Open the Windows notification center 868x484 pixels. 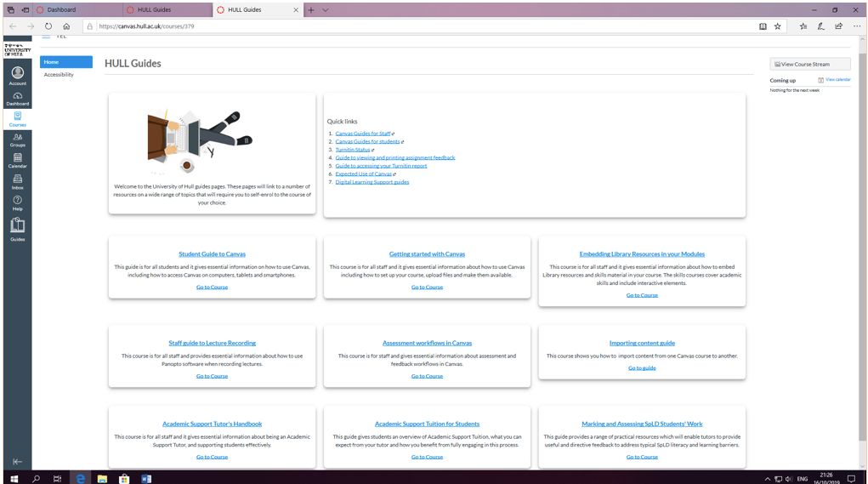coord(851,478)
